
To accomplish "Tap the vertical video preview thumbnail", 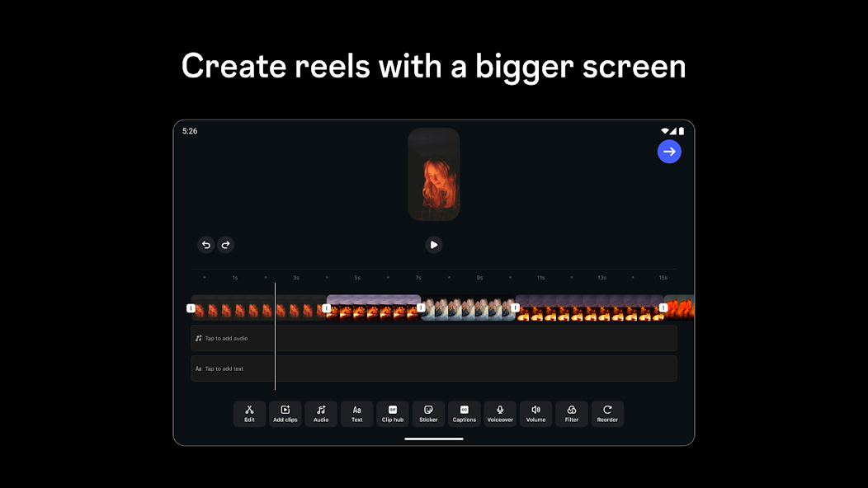I will pos(434,174).
